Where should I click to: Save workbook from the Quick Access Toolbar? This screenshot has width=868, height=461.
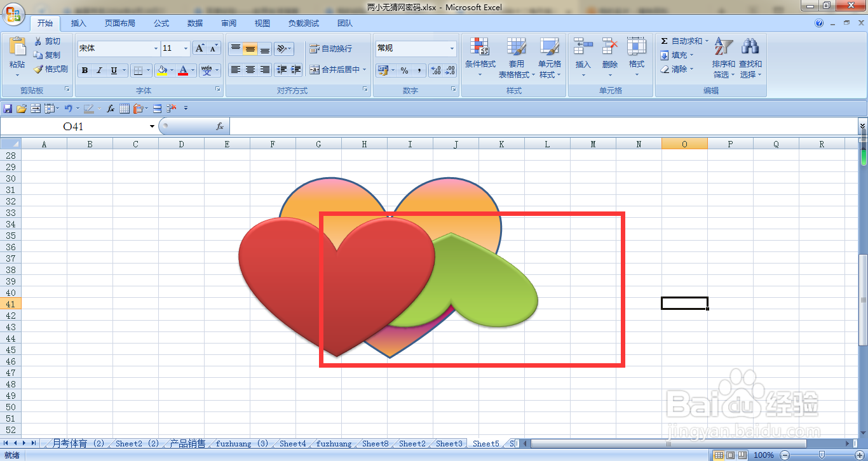(x=8, y=109)
